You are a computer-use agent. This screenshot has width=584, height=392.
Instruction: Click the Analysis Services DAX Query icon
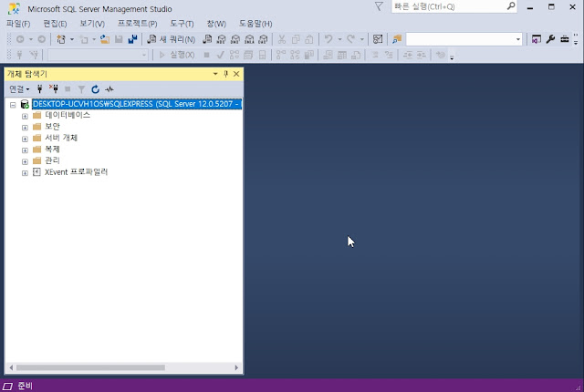pyautogui.click(x=263, y=39)
